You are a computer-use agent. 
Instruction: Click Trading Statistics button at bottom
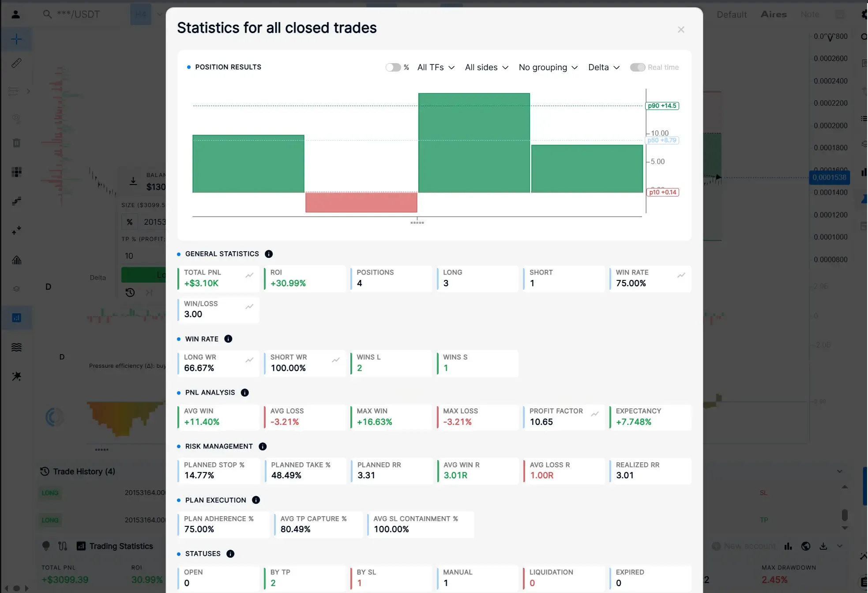[115, 546]
